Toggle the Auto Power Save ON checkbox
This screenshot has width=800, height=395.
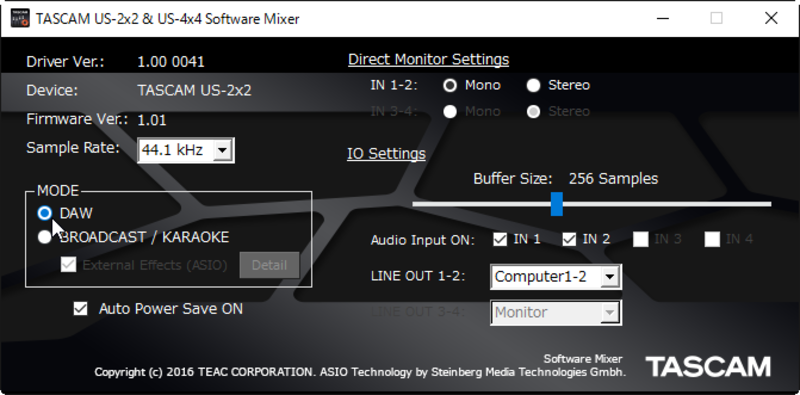pyautogui.click(x=81, y=309)
